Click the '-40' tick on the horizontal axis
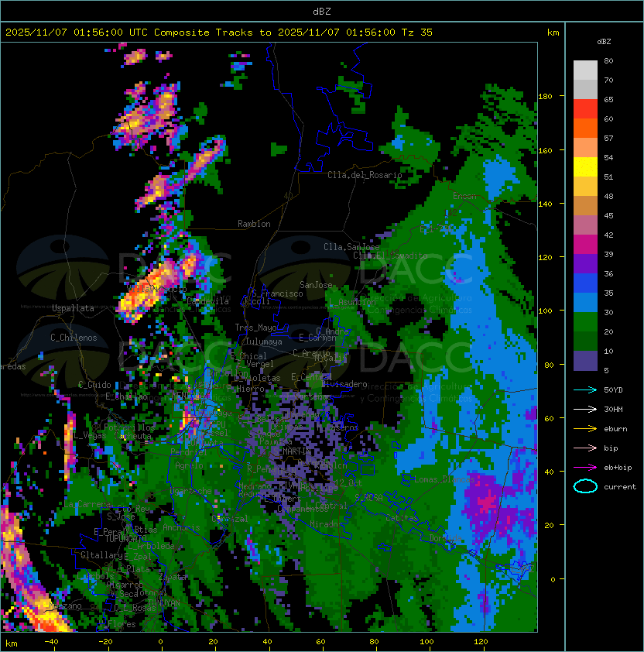This screenshot has height=652, width=644. coord(51,642)
